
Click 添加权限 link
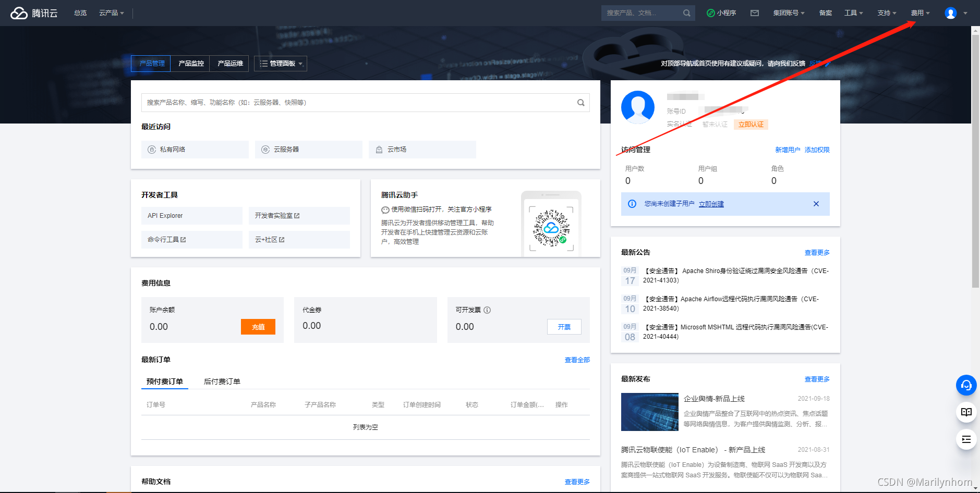817,150
